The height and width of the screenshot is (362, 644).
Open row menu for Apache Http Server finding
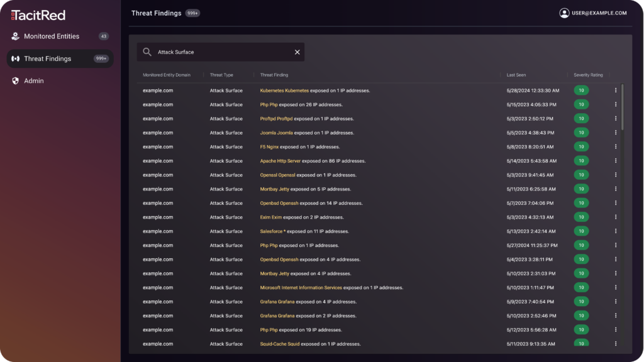(616, 161)
